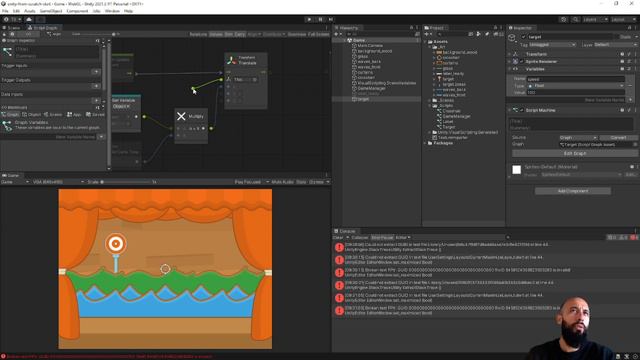This screenshot has height=360, width=640.
Task: Select the Scene tab in the Blackboard
Action: pos(53,115)
